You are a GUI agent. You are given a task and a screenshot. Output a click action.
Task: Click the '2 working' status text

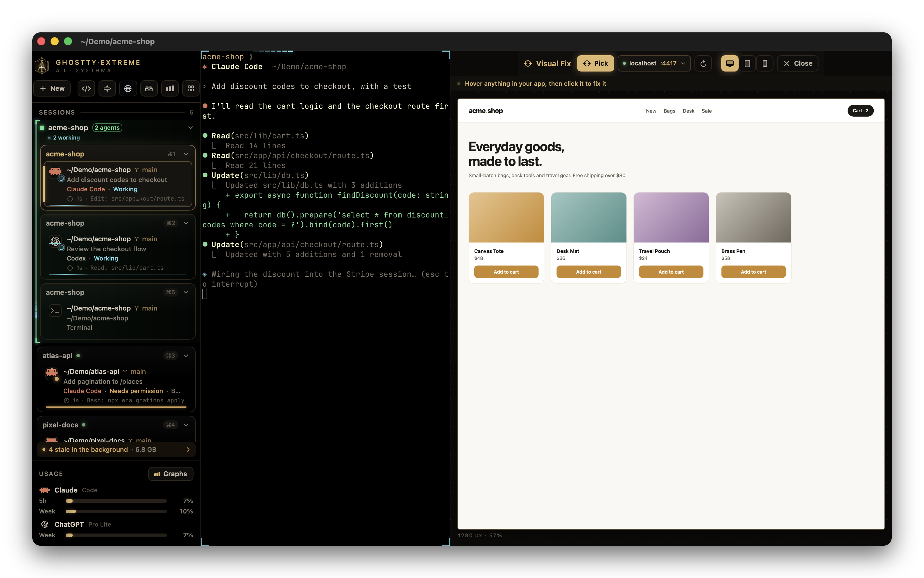point(67,138)
